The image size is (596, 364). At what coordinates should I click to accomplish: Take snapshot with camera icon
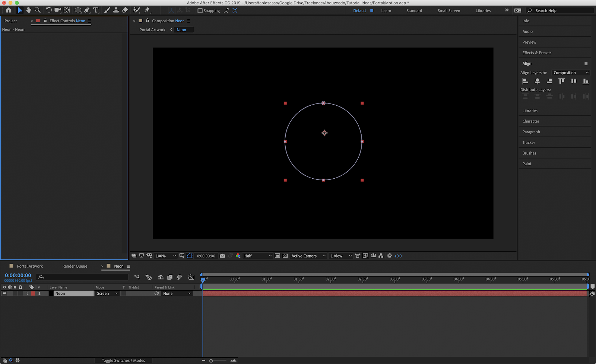pos(222,256)
